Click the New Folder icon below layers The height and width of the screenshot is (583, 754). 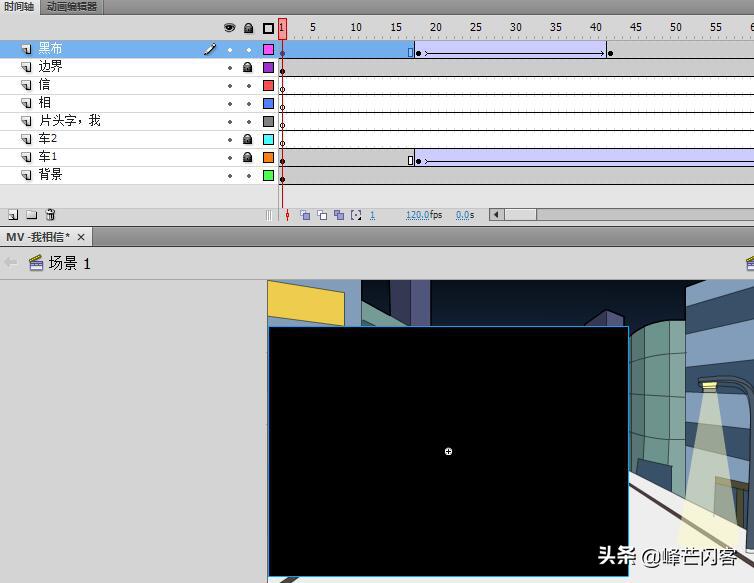(31, 215)
